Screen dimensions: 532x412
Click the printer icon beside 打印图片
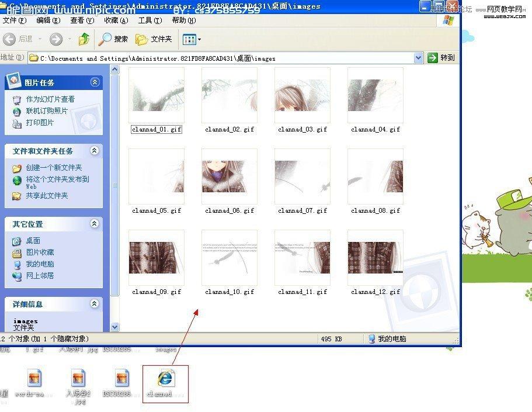point(16,123)
